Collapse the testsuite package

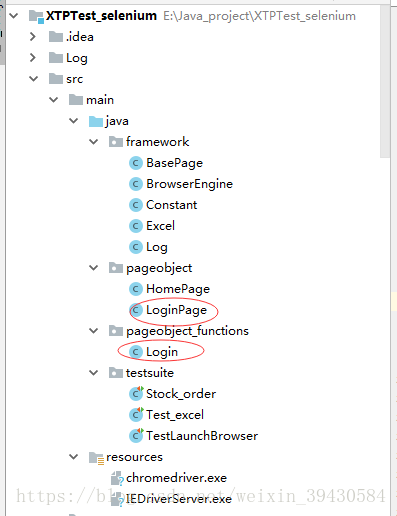(94, 373)
